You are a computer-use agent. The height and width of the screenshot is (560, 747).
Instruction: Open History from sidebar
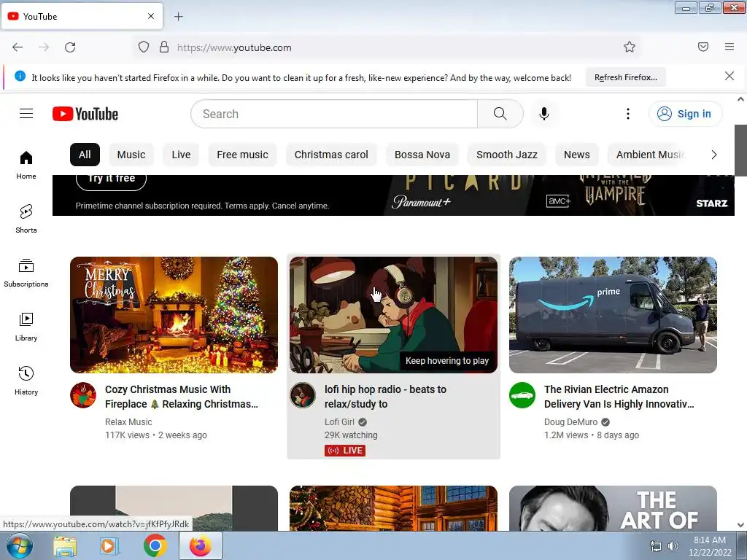[26, 381]
